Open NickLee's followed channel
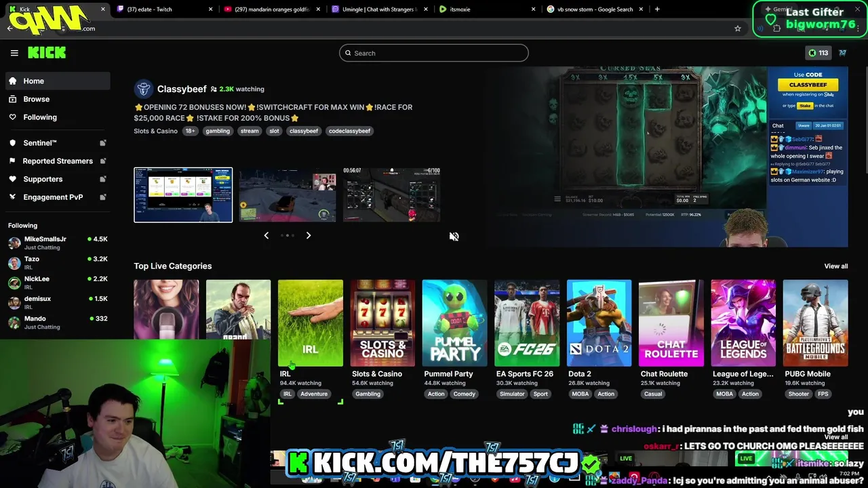 coord(58,282)
